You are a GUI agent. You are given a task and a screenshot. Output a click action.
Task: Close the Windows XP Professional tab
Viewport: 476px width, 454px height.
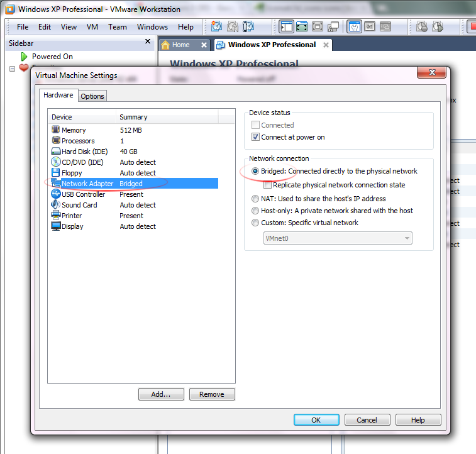(326, 45)
